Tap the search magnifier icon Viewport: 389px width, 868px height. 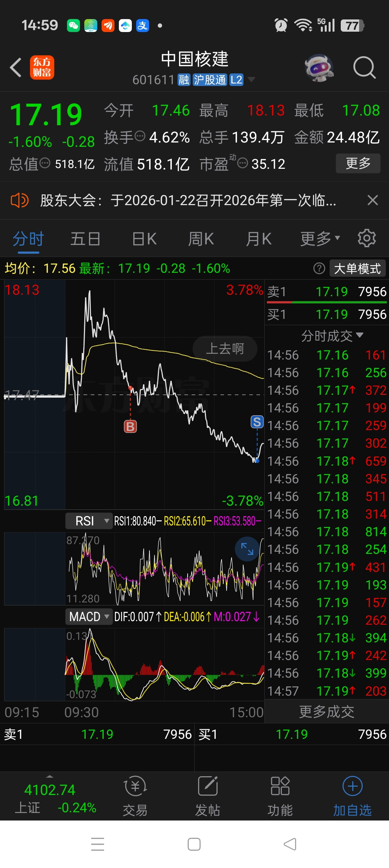[x=365, y=67]
